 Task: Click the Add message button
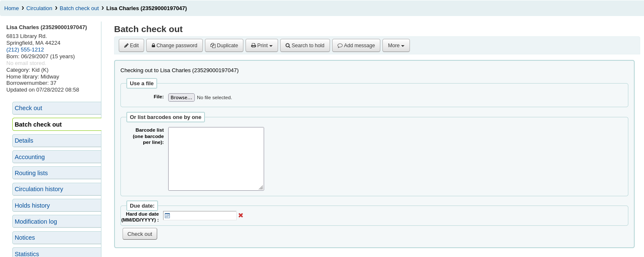(x=356, y=46)
